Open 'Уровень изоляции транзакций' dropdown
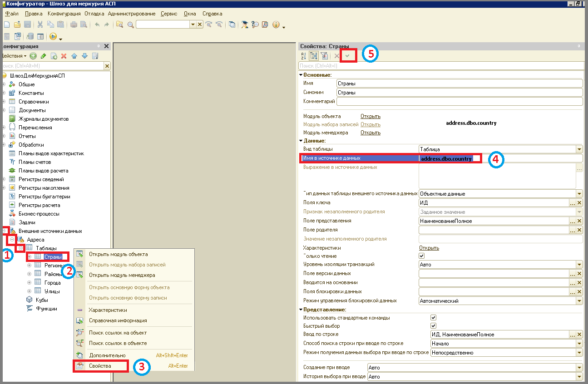The height and width of the screenshot is (384, 588). pos(579,264)
